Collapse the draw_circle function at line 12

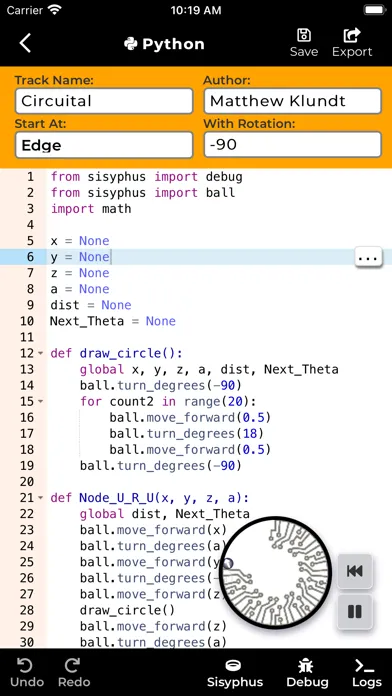[40, 353]
